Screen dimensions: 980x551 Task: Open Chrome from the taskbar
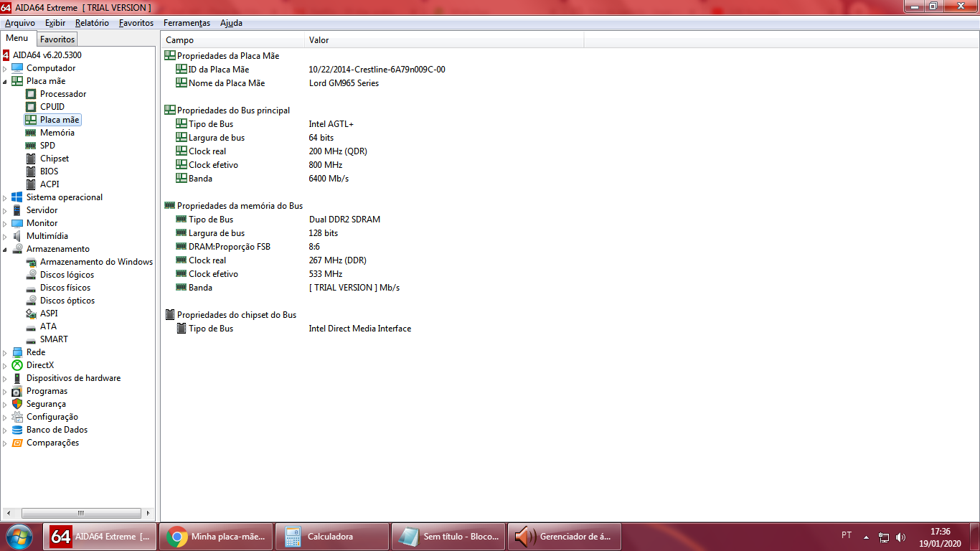click(x=215, y=537)
